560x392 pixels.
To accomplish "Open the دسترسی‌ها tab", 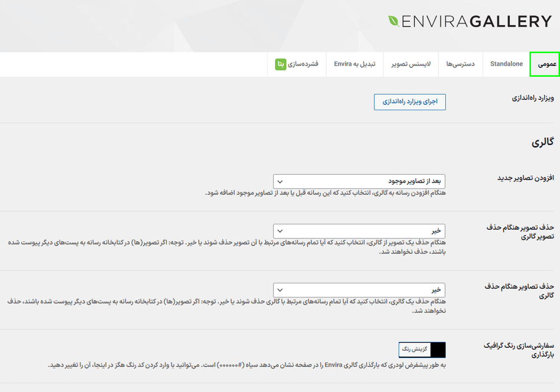I will (x=460, y=64).
